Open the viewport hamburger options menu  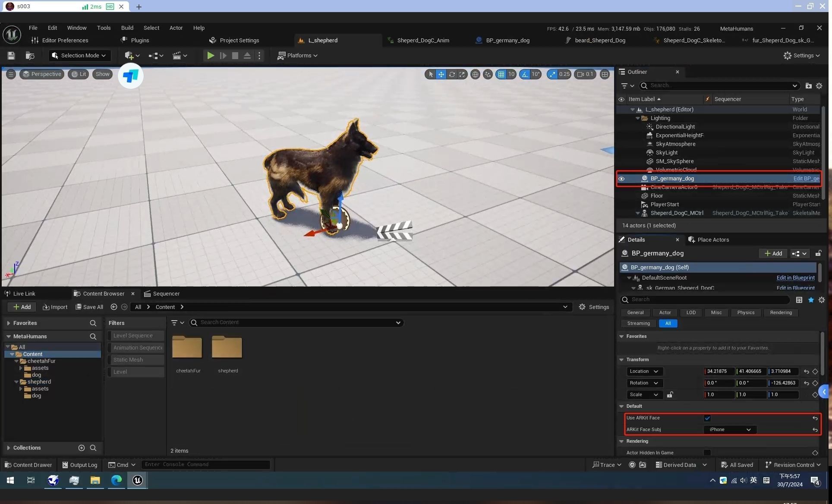click(11, 74)
